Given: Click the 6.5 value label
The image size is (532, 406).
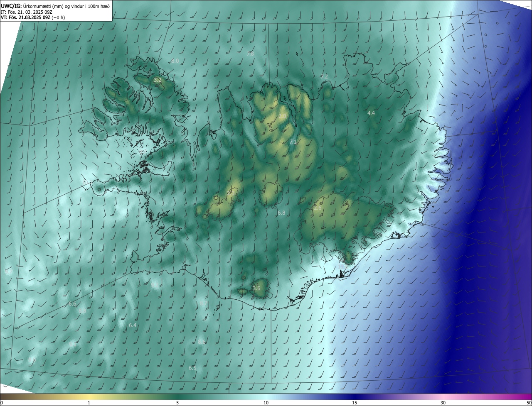Looking at the screenshot, I should coord(192,368).
